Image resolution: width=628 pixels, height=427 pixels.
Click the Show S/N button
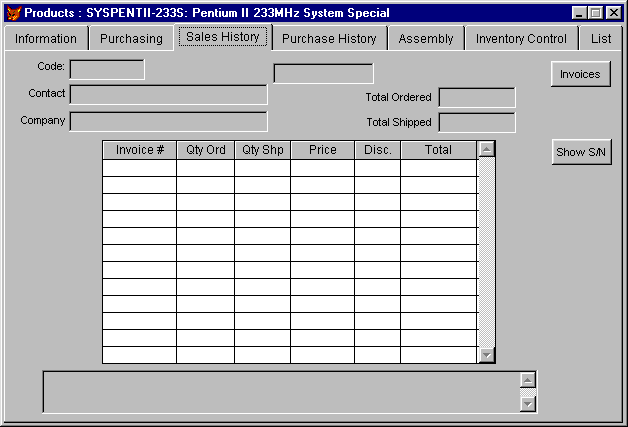coord(581,152)
